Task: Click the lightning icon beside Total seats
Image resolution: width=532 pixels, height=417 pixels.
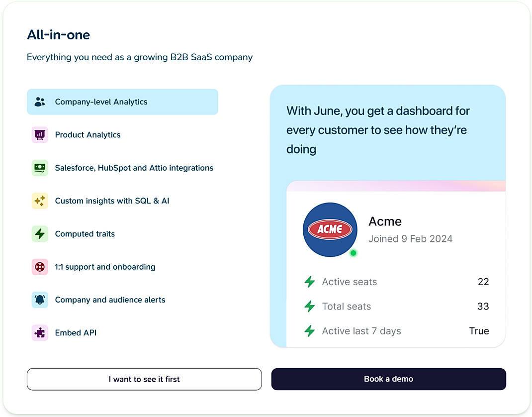Action: tap(309, 306)
